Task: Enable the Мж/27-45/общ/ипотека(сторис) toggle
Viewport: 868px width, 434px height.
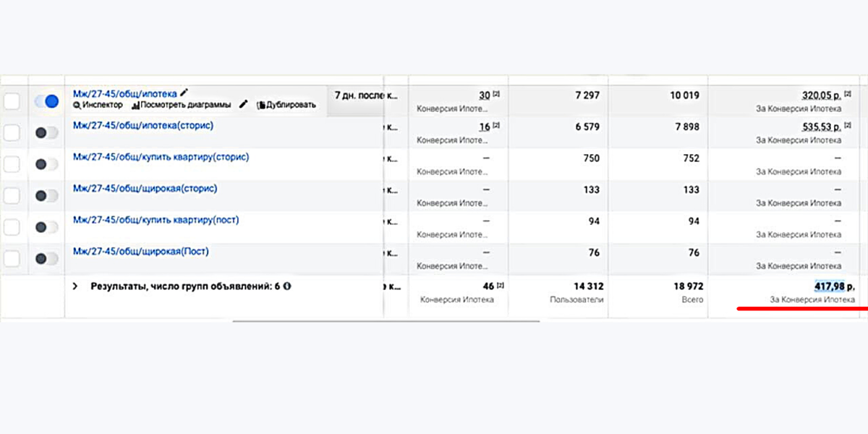Action: pyautogui.click(x=46, y=133)
